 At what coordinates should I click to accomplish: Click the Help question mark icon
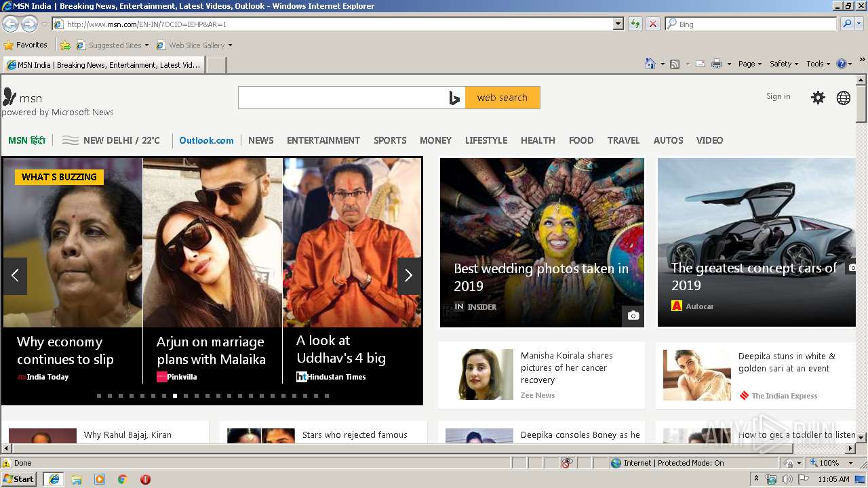pyautogui.click(x=842, y=64)
